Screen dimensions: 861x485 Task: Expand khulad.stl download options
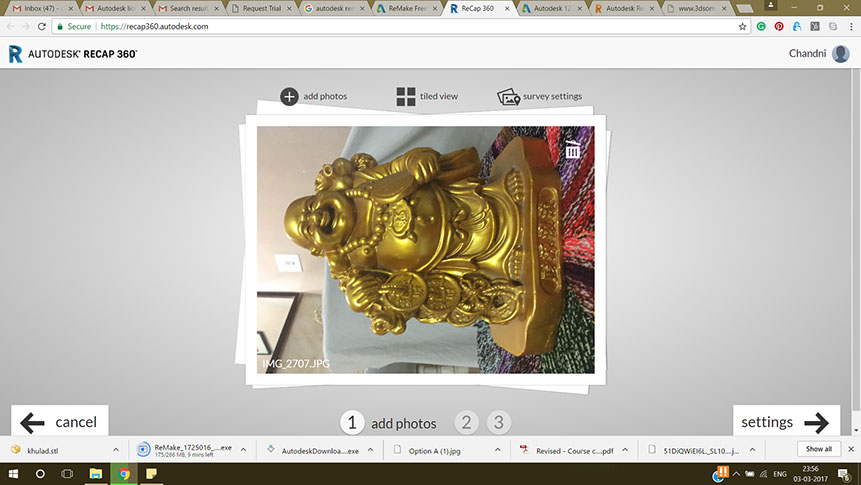(x=116, y=450)
